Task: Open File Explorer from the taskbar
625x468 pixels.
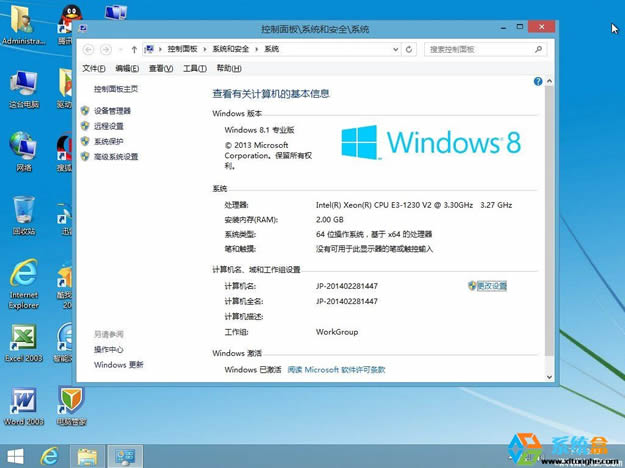Action: [87, 456]
